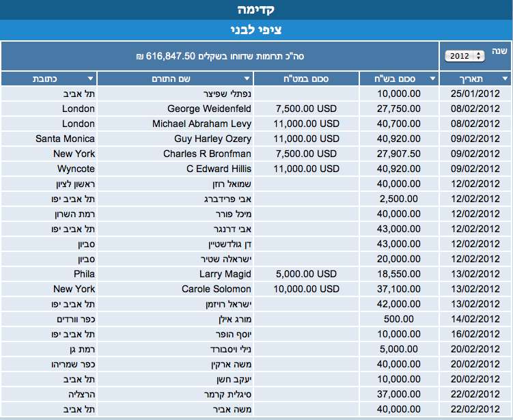513x420 pixels.
Task: Click the amount 500.00
Action: point(399,319)
